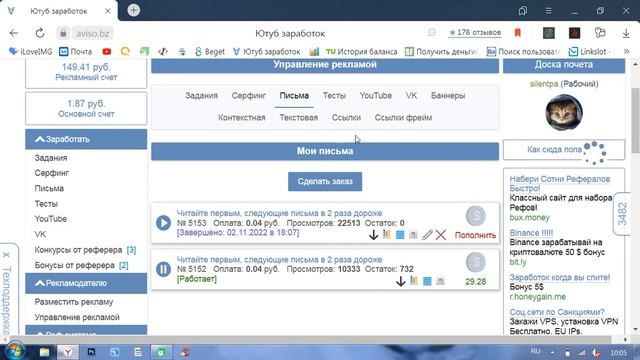Click the black down arrow icon for letter 5152
Screen dimensions: 640x360
point(400,281)
